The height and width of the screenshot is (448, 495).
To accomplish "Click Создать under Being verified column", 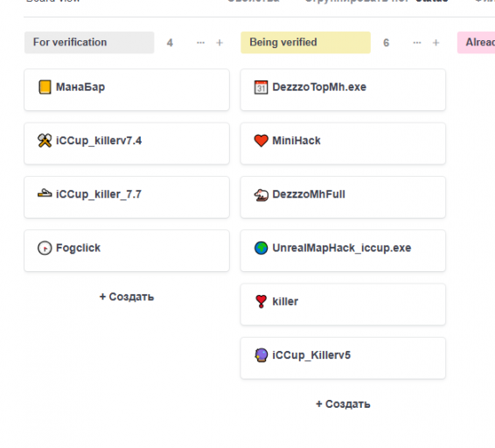I will 343,403.
